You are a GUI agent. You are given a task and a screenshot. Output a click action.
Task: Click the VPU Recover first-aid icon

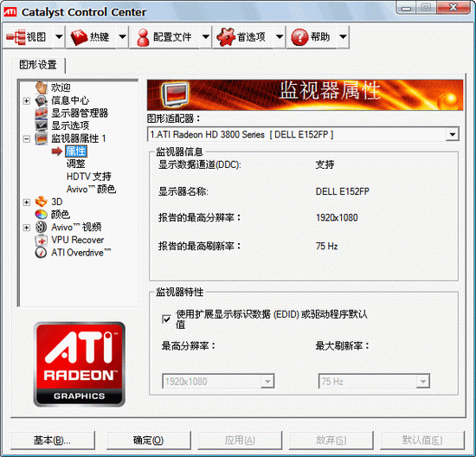coord(41,240)
